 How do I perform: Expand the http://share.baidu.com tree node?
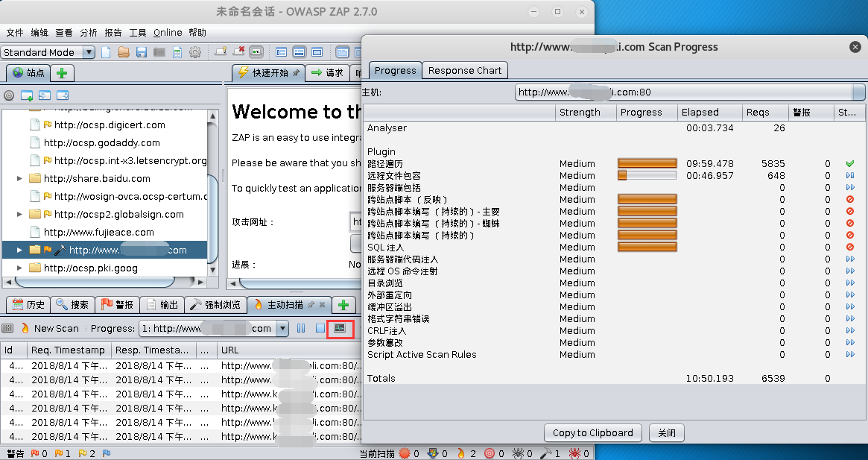coord(19,178)
